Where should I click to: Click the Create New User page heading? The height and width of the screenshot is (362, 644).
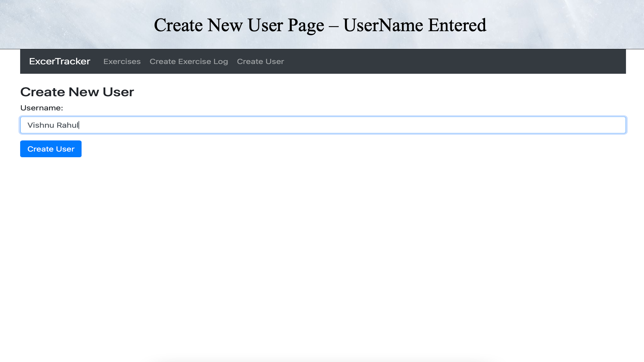[x=77, y=92]
